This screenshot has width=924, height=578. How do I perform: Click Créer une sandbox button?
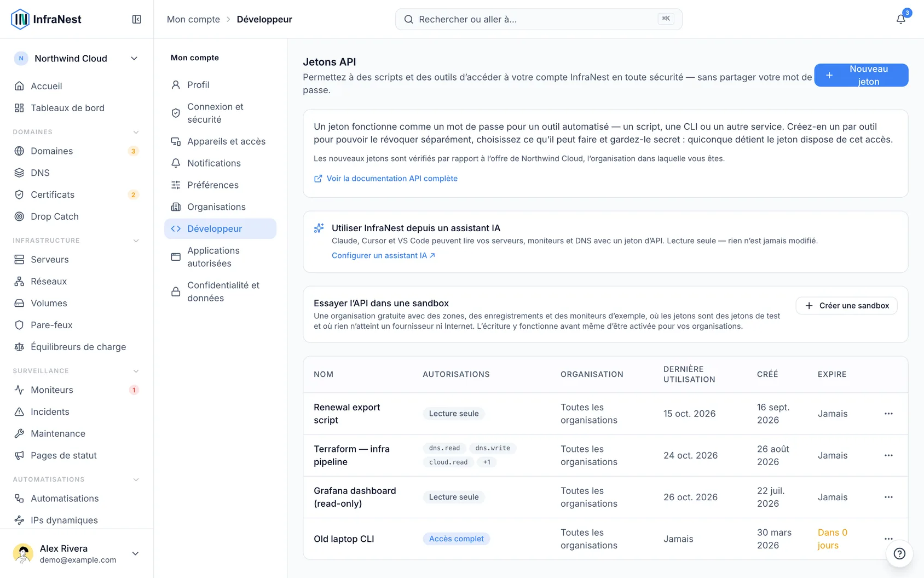pyautogui.click(x=846, y=306)
